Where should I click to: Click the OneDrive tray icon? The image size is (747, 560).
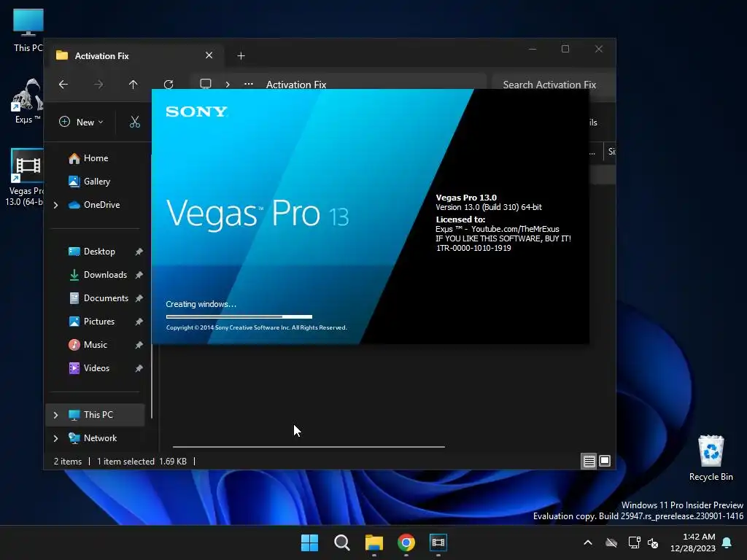tap(611, 542)
